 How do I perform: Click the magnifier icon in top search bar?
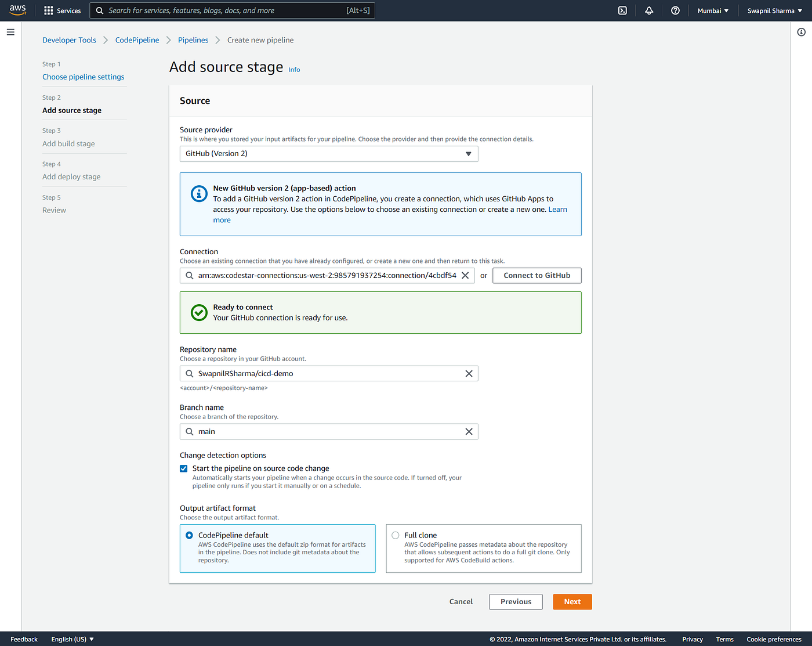[x=100, y=10]
